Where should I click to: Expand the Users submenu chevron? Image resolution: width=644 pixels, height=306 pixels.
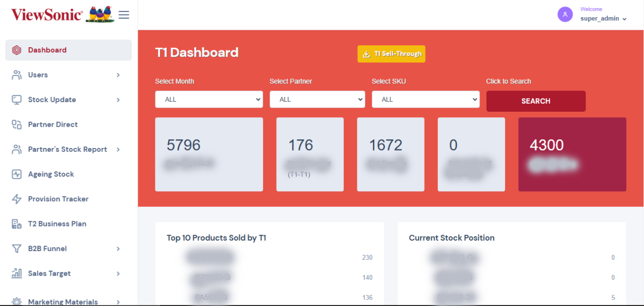[118, 75]
